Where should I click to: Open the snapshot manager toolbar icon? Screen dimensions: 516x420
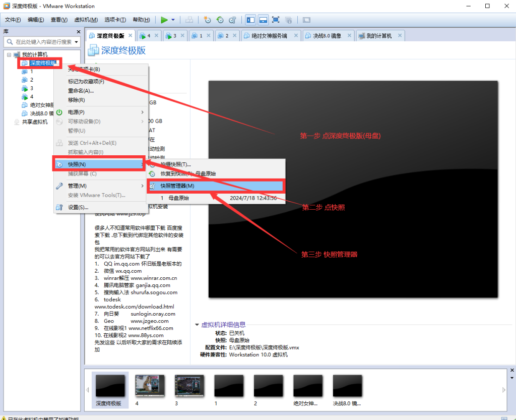(x=233, y=20)
